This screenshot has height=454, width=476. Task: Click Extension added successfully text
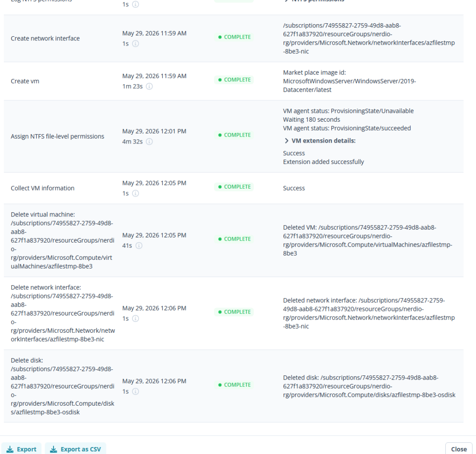[324, 162]
